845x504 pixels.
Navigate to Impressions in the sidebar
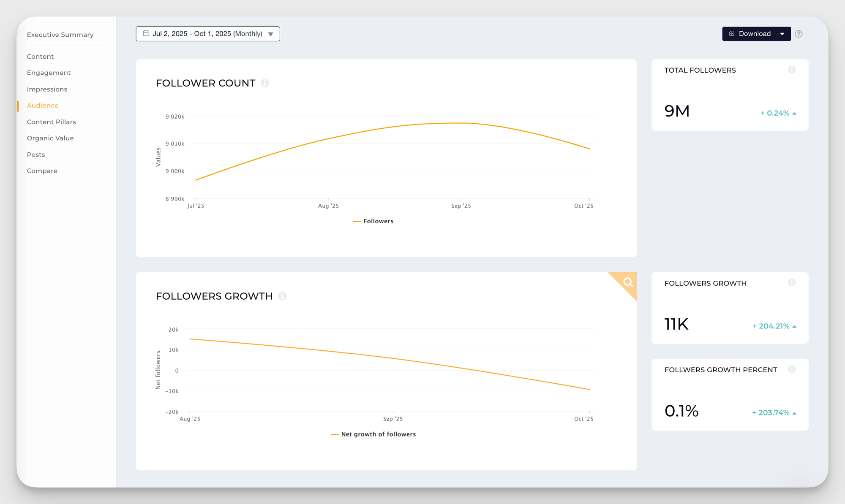(x=47, y=89)
